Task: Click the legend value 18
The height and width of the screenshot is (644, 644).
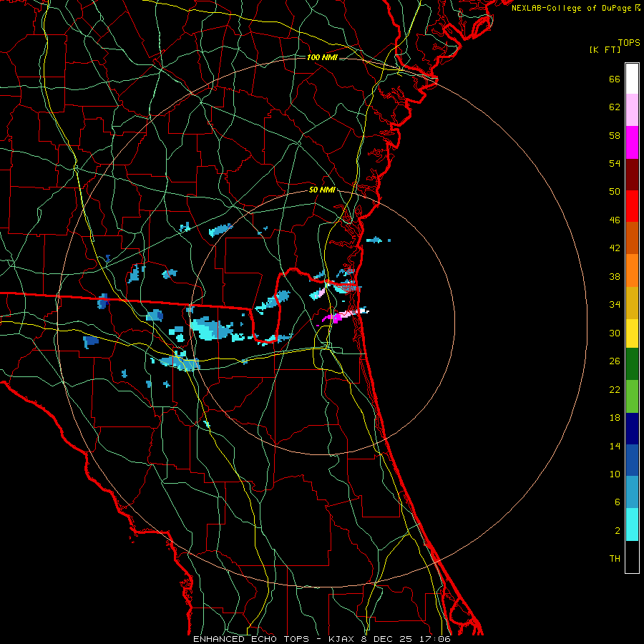Action: pyautogui.click(x=615, y=418)
